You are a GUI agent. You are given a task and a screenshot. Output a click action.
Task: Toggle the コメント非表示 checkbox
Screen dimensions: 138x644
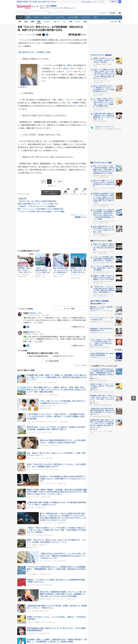click(x=75, y=365)
